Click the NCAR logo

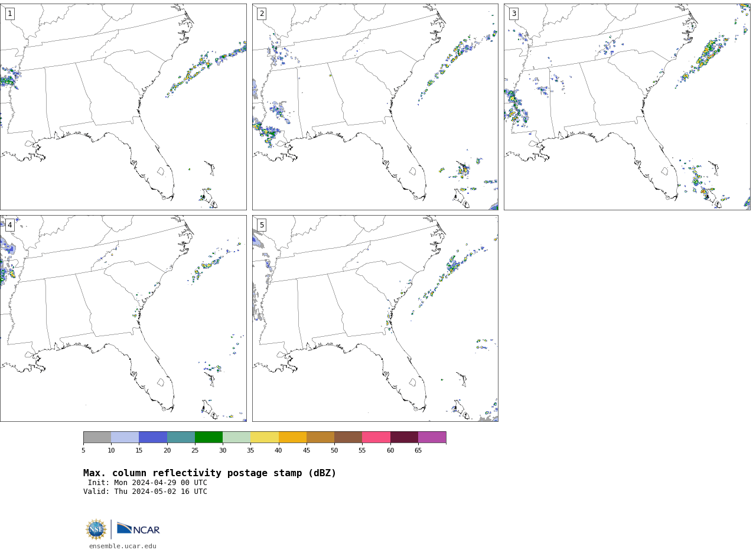tap(138, 529)
